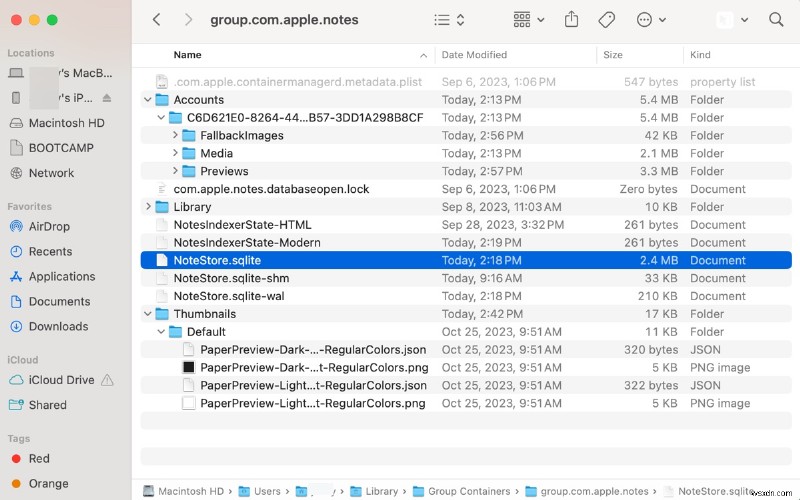This screenshot has height=500, width=800.
Task: Click the iCloud Drive warning icon
Action: [107, 380]
